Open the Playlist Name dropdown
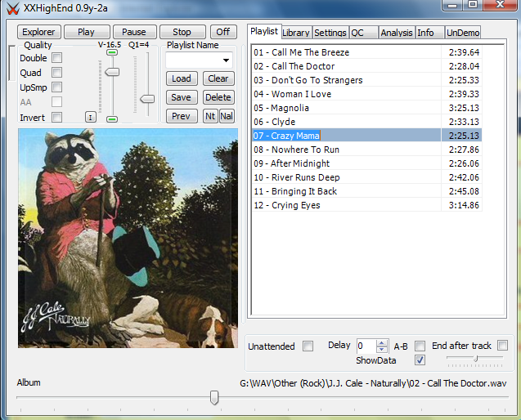Screen dimensions: 521x420 coord(226,60)
